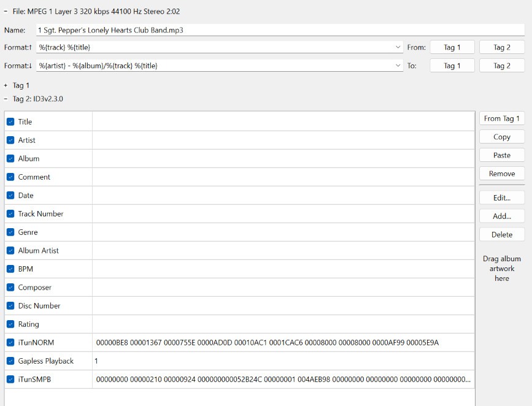The width and height of the screenshot is (532, 406).
Task: Uncheck the Title field checkbox
Action: [x=11, y=122]
